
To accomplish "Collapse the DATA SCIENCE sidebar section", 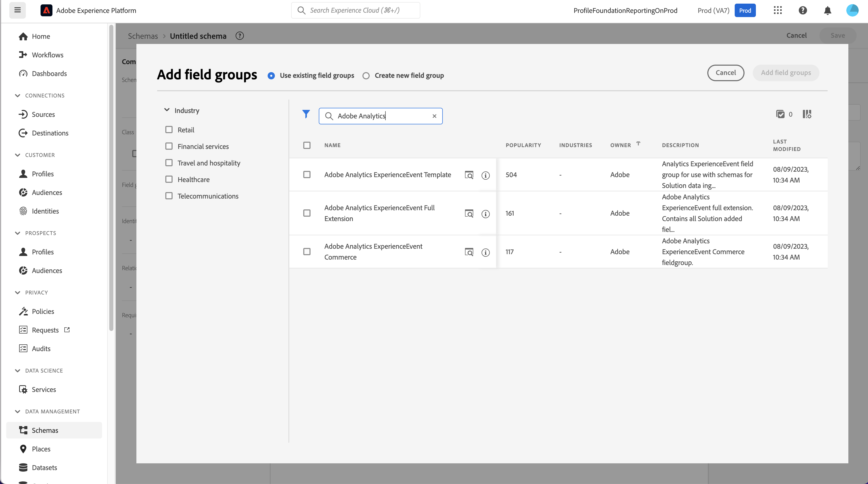I will click(18, 371).
